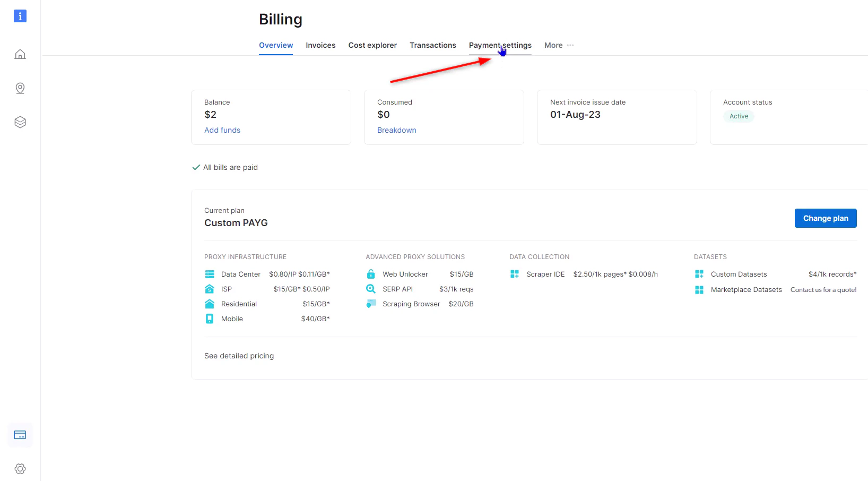The width and height of the screenshot is (868, 481).
Task: Click the Mobile phone icon
Action: pos(210,319)
